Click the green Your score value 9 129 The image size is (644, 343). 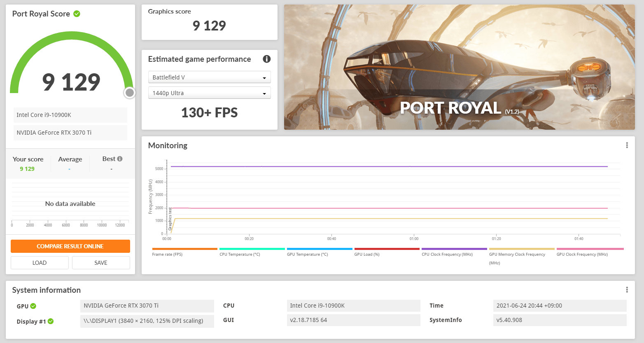point(27,169)
